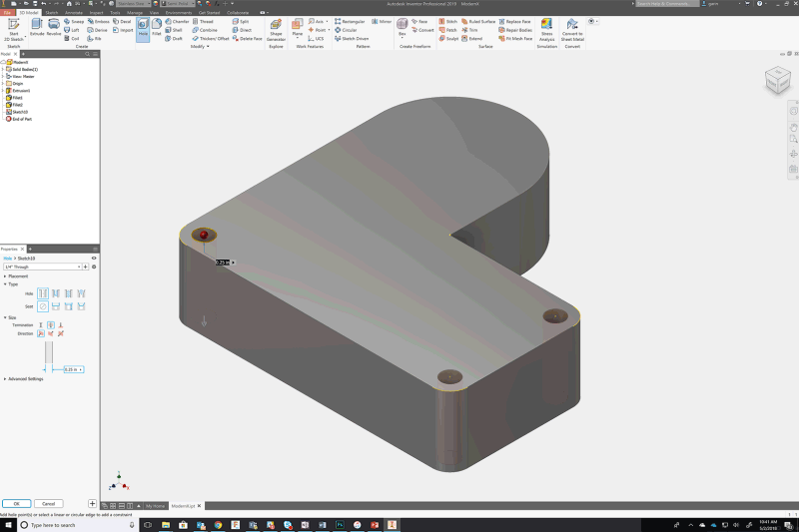Create a Circular pattern

coord(346,30)
